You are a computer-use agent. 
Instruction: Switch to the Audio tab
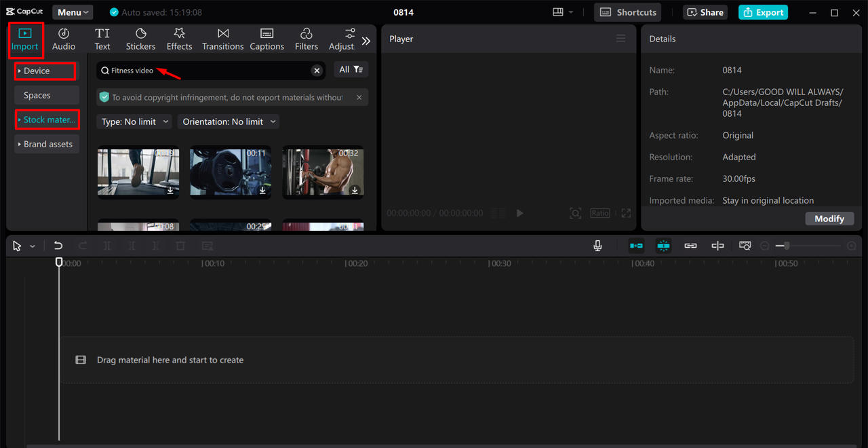(64, 39)
